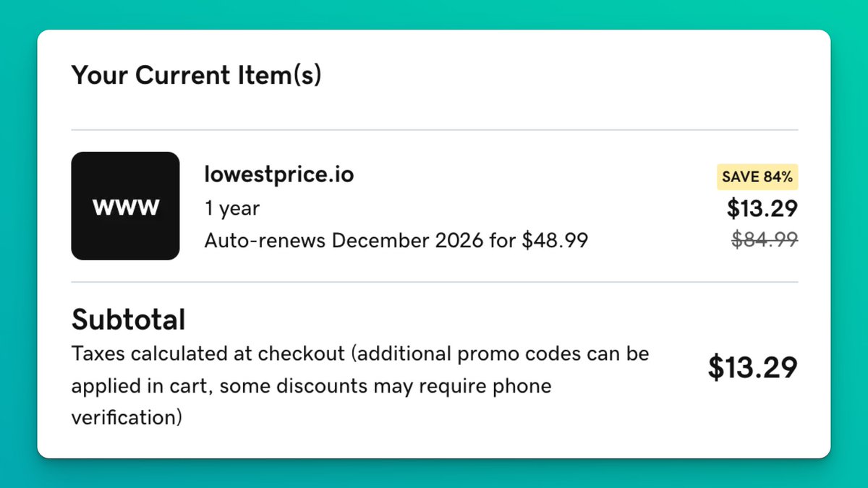Click the item price $13.29 under the badge
This screenshot has height=488, width=868.
pos(762,208)
